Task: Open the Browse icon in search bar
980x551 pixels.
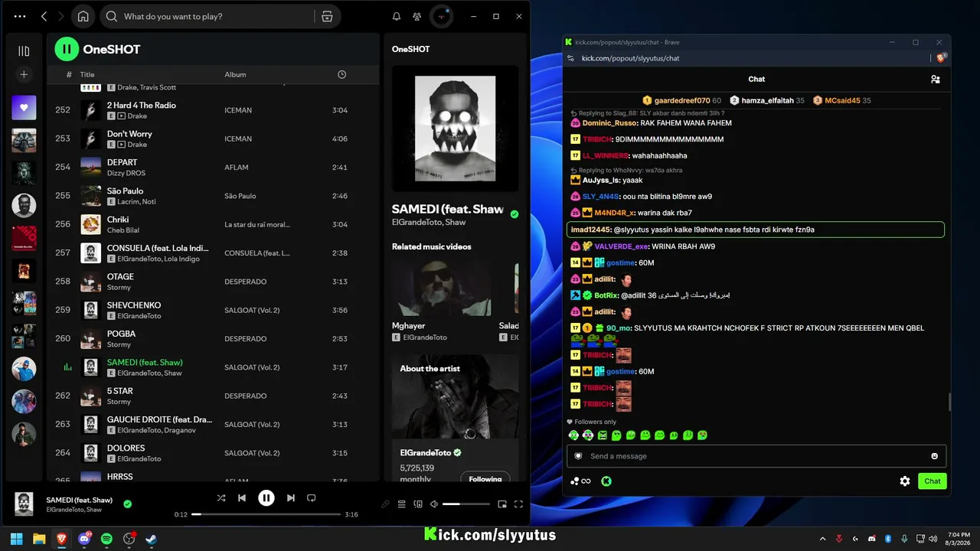Action: (327, 16)
